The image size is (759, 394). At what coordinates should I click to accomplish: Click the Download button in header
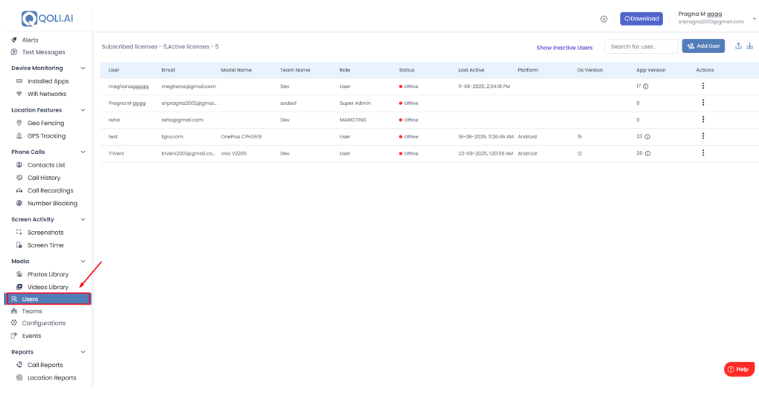point(641,19)
